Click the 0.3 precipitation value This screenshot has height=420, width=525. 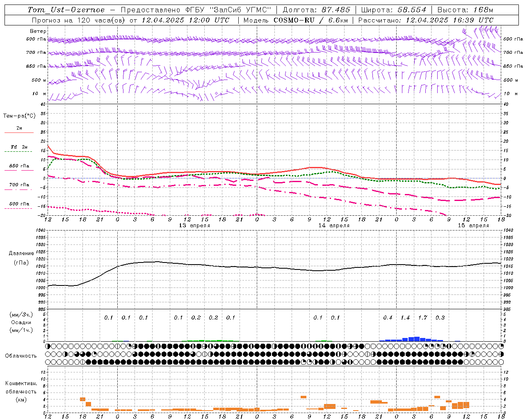[x=440, y=317]
